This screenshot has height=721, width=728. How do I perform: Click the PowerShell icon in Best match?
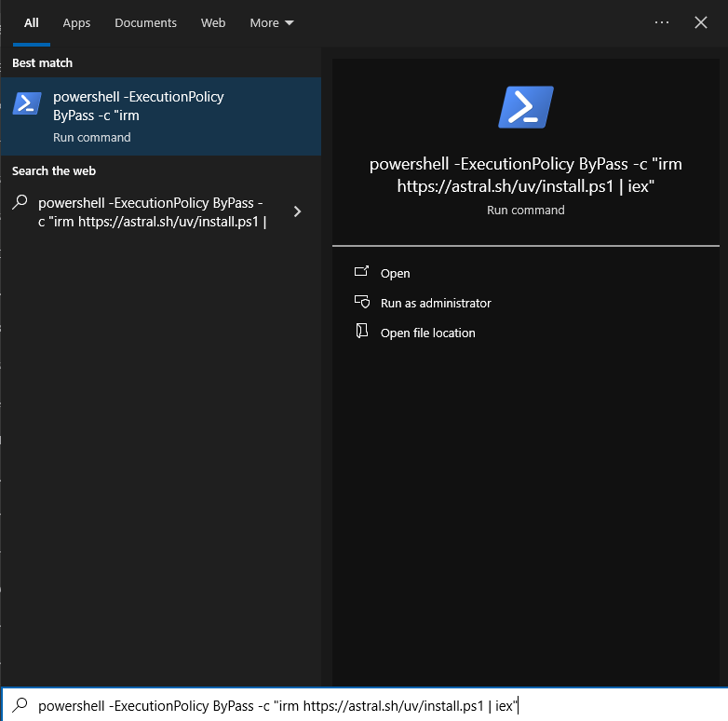[x=27, y=103]
